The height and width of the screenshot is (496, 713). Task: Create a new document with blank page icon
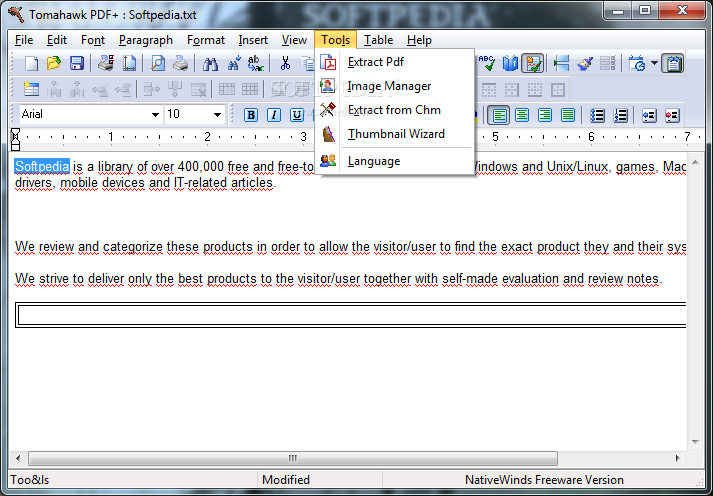point(31,63)
